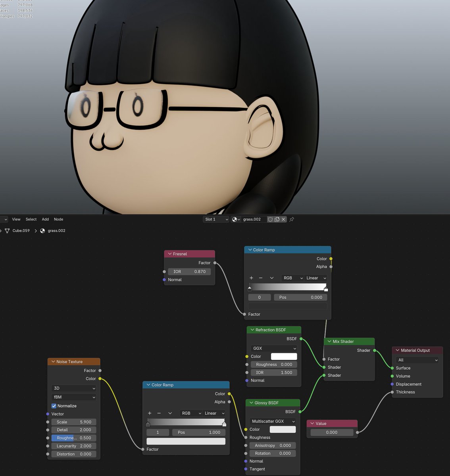Click the Material Output Surface socket
450x476 pixels.
coord(392,368)
